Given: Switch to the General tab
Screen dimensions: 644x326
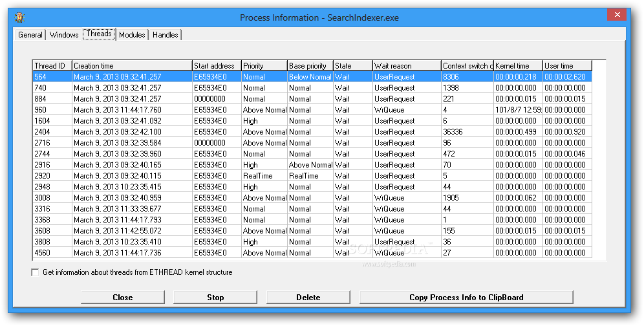Looking at the screenshot, I should point(30,35).
